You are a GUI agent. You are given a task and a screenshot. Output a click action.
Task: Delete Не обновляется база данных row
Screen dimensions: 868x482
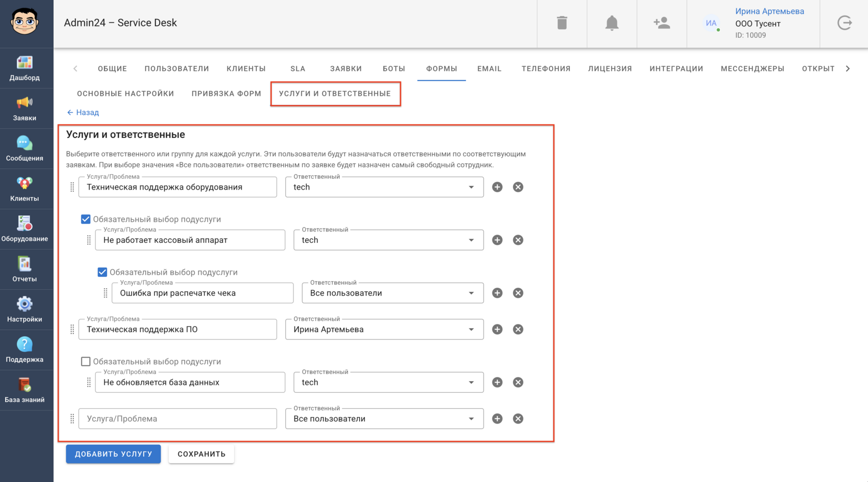click(518, 382)
